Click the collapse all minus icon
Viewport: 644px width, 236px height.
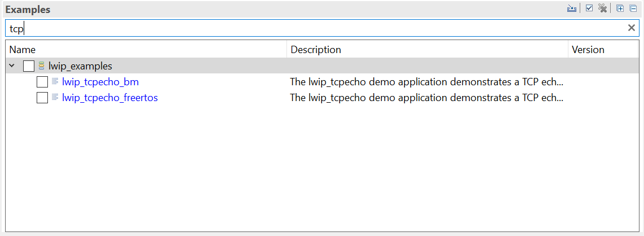pos(633,8)
